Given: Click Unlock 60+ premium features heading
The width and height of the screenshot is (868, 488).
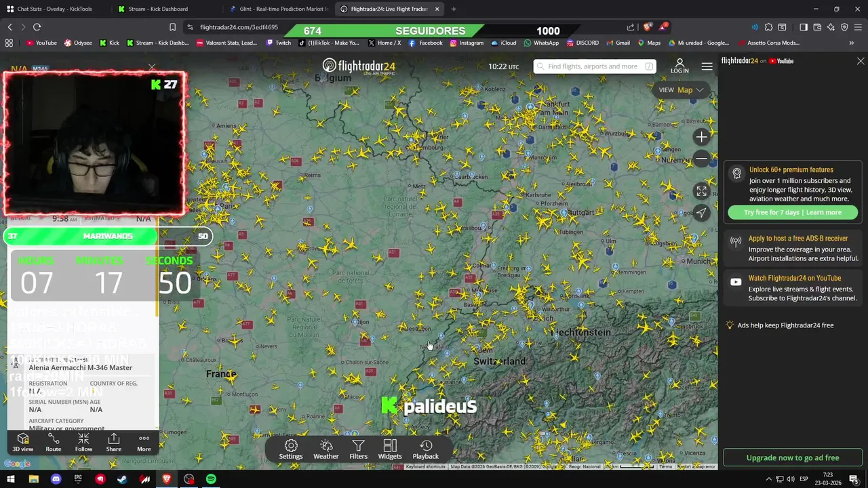Looking at the screenshot, I should (x=791, y=169).
